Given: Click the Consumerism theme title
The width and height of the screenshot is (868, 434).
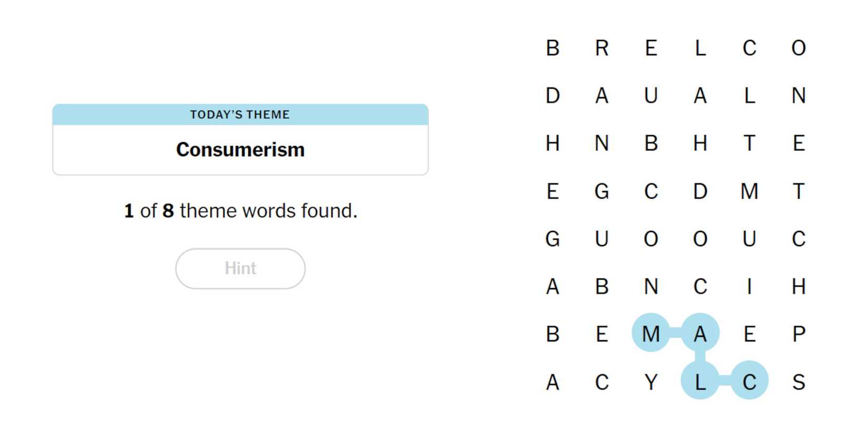Looking at the screenshot, I should (240, 149).
